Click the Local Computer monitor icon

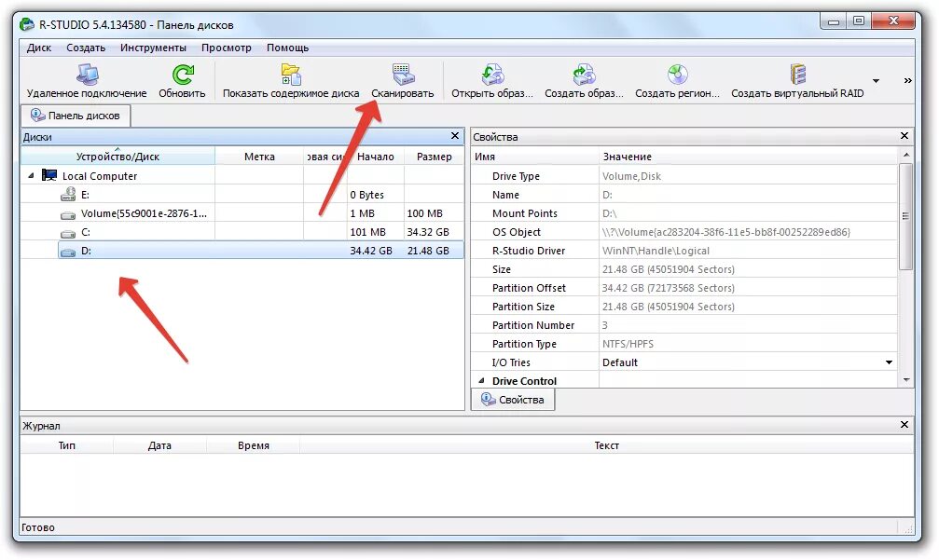(x=49, y=175)
